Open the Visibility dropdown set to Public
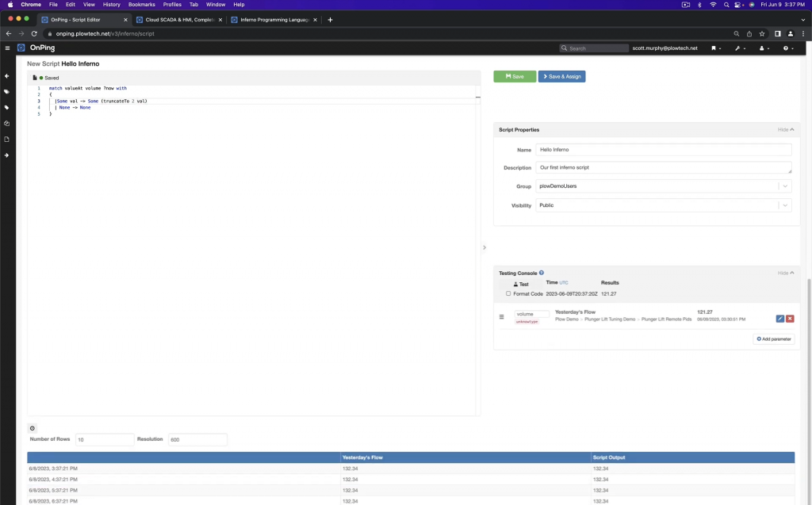Image resolution: width=812 pixels, height=505 pixels. (x=664, y=205)
